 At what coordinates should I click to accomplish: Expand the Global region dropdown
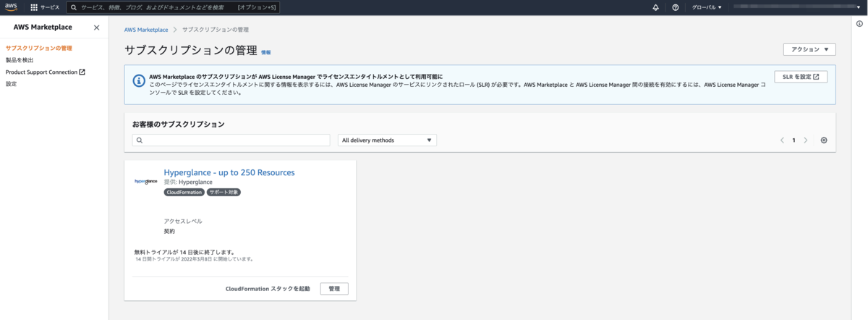click(x=707, y=7)
